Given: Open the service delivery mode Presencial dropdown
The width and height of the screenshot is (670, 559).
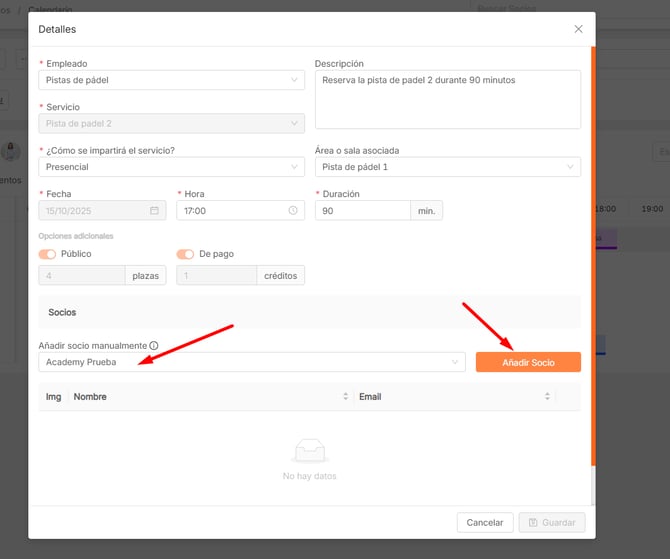Looking at the screenshot, I should pyautogui.click(x=171, y=167).
